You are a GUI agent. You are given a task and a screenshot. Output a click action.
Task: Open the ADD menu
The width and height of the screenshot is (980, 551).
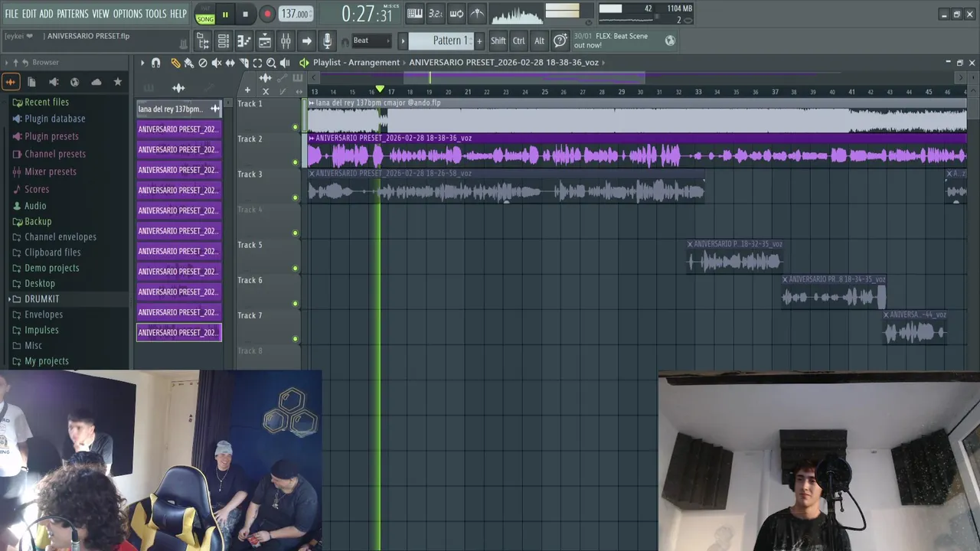[x=47, y=14]
